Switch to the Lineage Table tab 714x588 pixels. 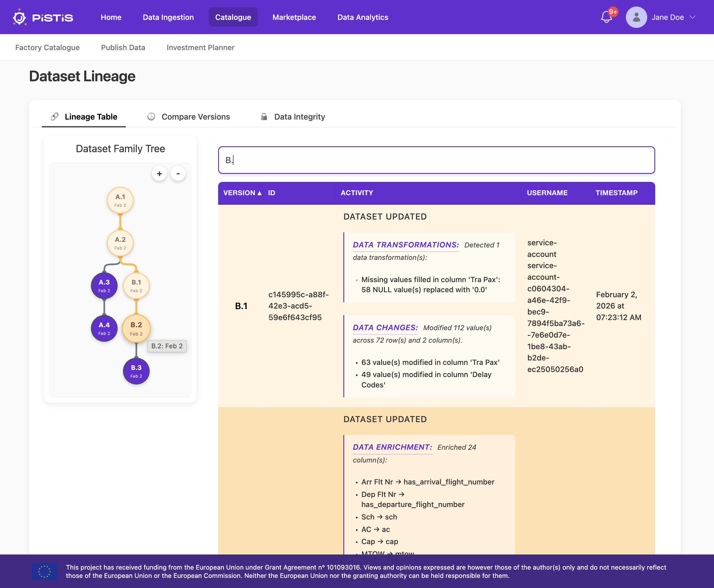84,117
